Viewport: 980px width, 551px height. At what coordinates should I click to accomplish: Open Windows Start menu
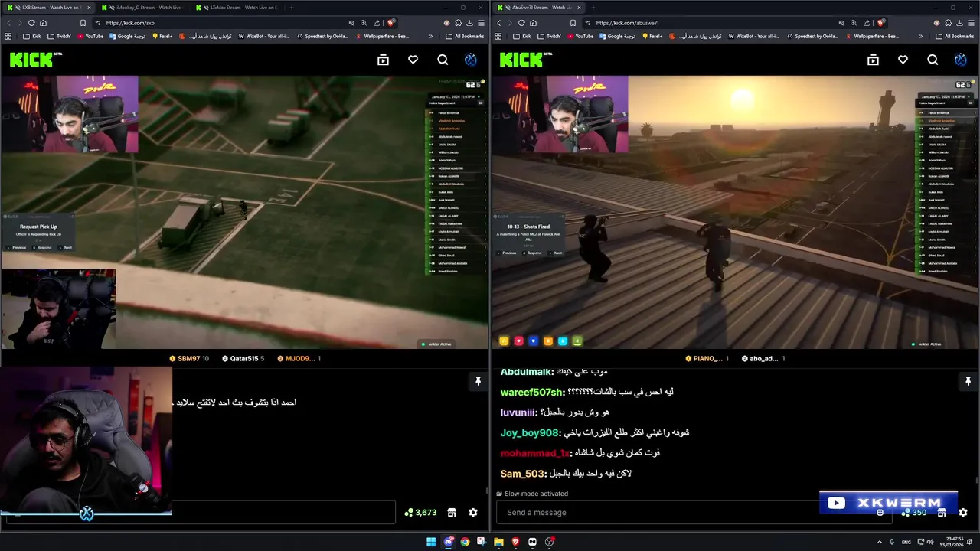tap(431, 542)
